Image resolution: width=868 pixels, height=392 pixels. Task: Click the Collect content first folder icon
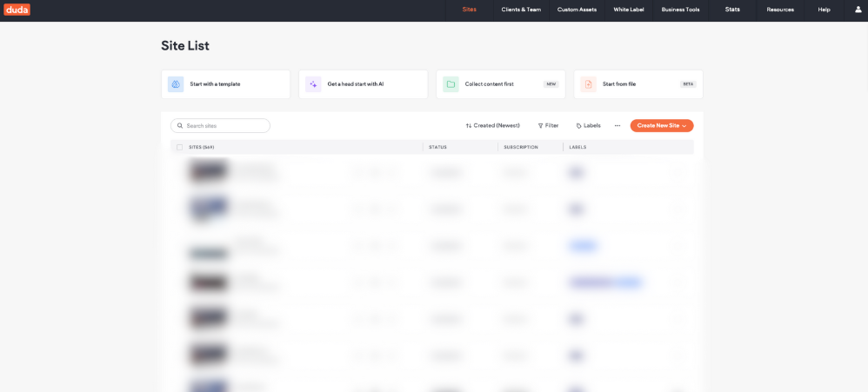(451, 84)
